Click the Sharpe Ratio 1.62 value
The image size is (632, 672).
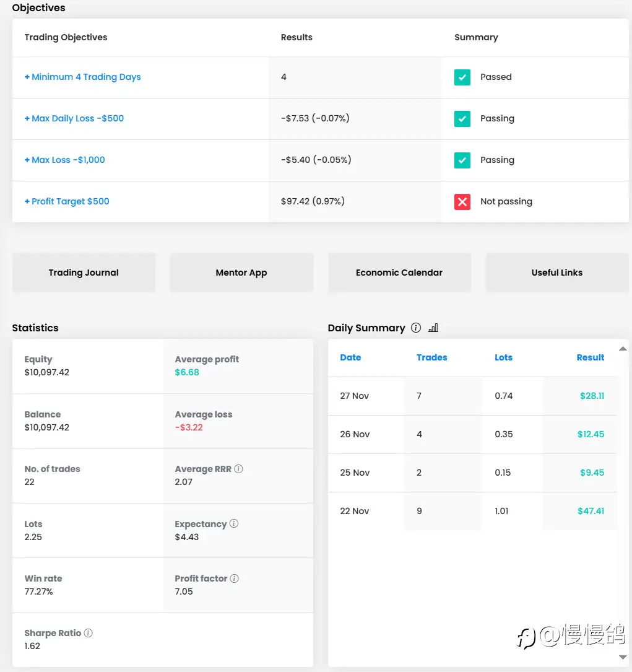click(32, 646)
